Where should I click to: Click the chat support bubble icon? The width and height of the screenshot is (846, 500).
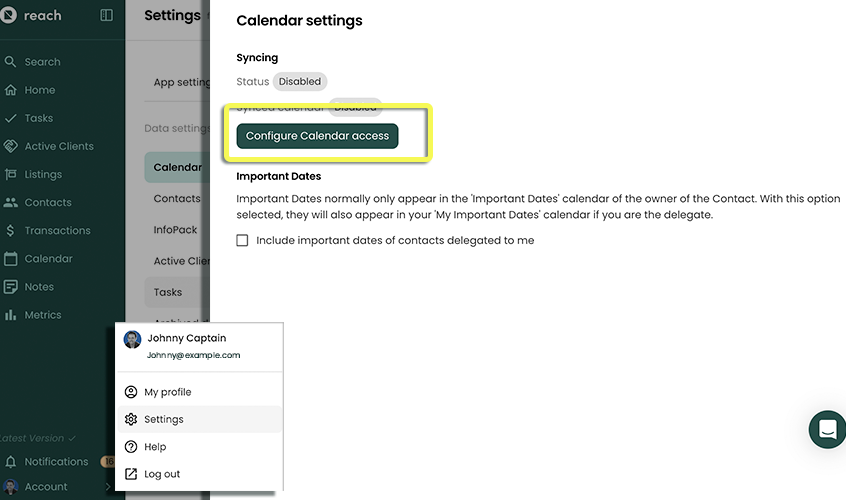point(827,430)
